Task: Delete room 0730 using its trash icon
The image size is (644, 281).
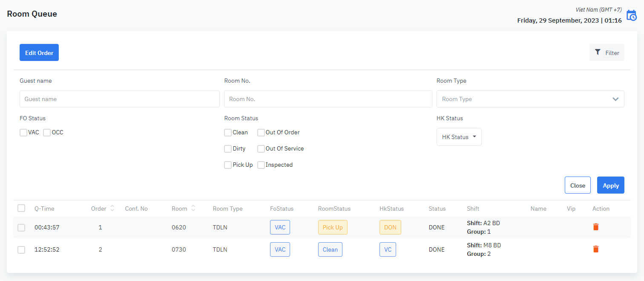Action: [596, 249]
